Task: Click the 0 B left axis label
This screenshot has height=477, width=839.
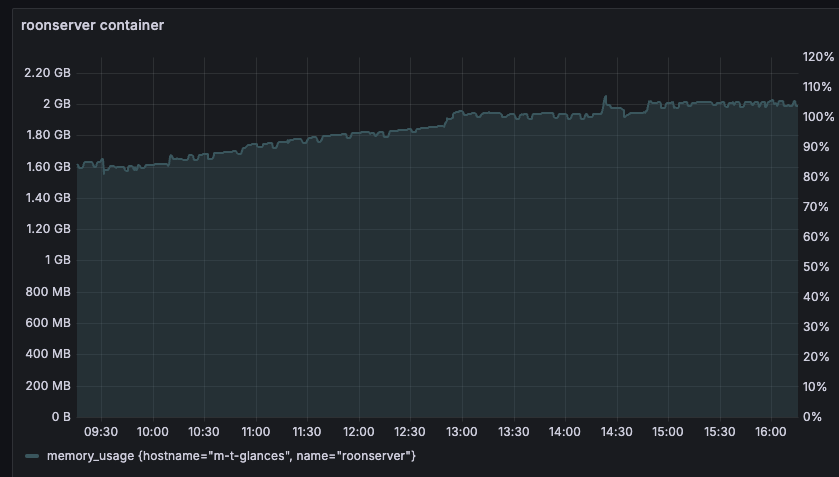Action: pyautogui.click(x=60, y=416)
